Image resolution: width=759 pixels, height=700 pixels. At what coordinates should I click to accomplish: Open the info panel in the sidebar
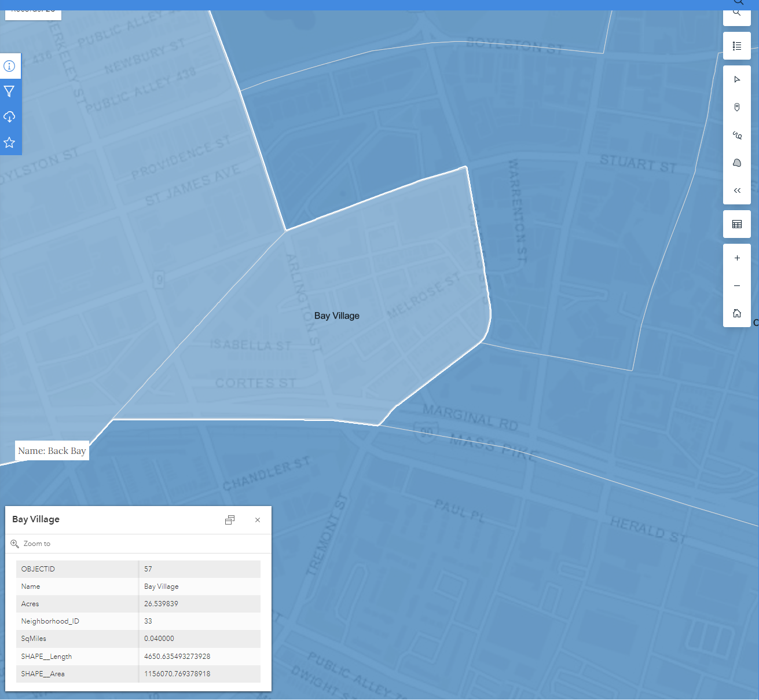point(9,66)
